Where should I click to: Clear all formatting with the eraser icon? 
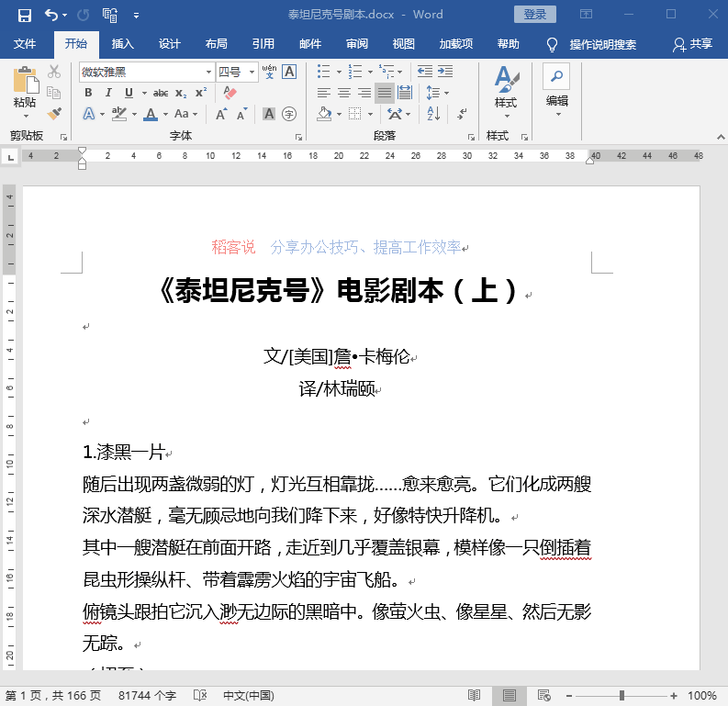coord(230,93)
